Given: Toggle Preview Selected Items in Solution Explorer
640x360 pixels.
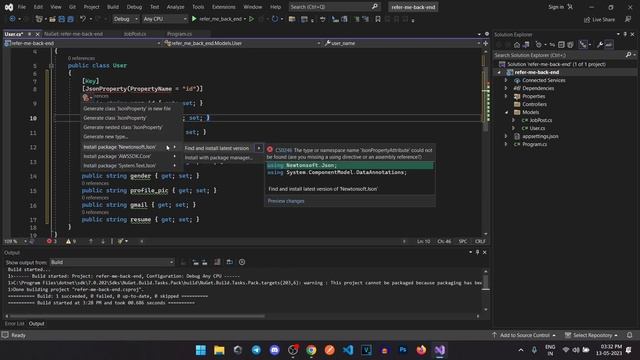Looking at the screenshot, I should point(608,44).
